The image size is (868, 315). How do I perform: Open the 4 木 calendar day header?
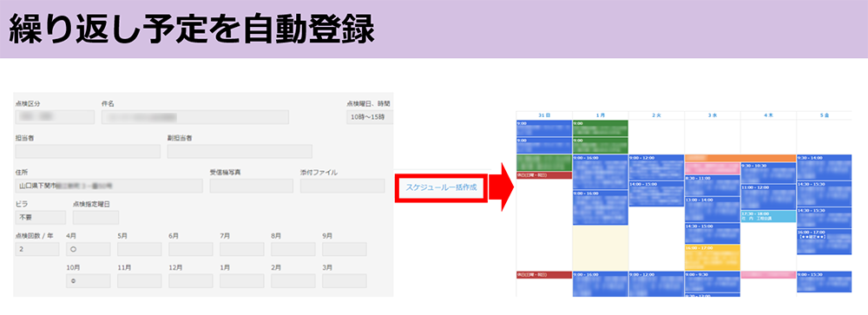[768, 115]
